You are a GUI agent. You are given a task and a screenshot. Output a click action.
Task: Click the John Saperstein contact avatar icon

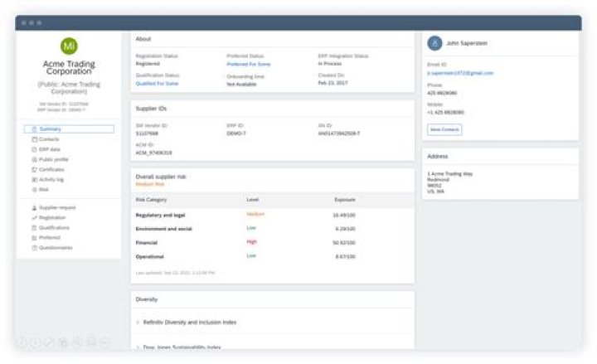point(434,43)
